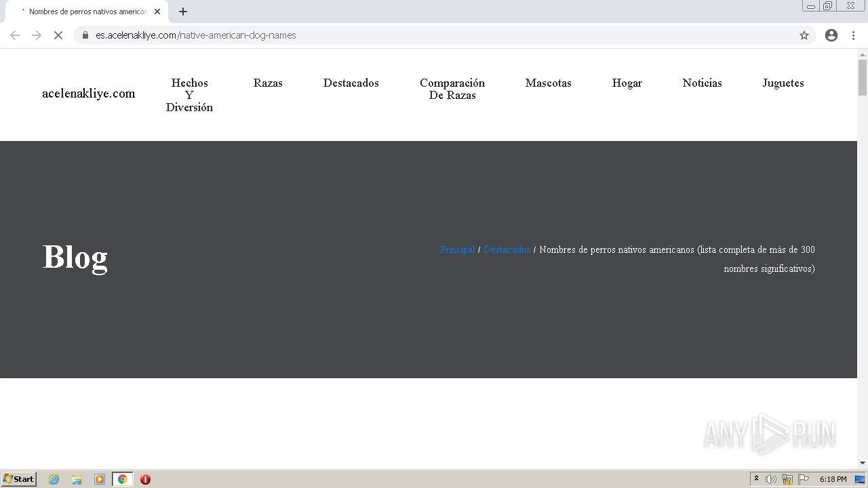Open the Destacados navigation item
Image resolution: width=868 pixels, height=488 pixels.
pos(351,83)
